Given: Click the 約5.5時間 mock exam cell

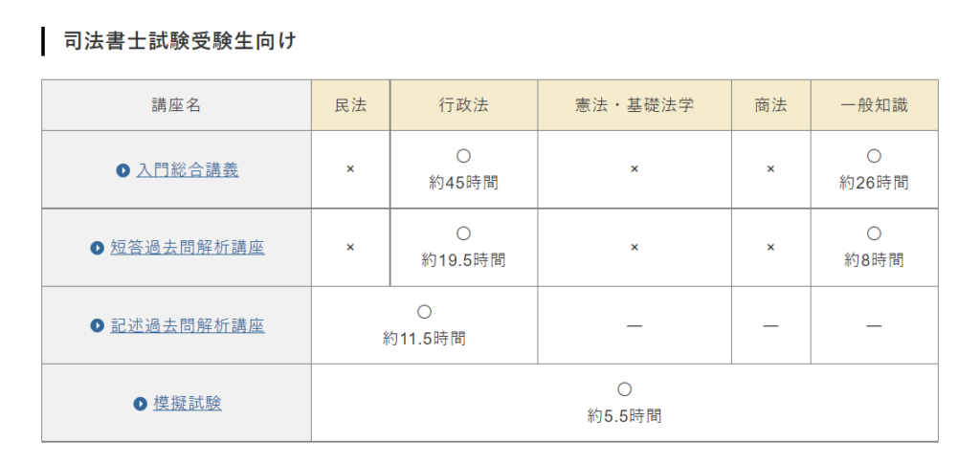Looking at the screenshot, I should [624, 403].
